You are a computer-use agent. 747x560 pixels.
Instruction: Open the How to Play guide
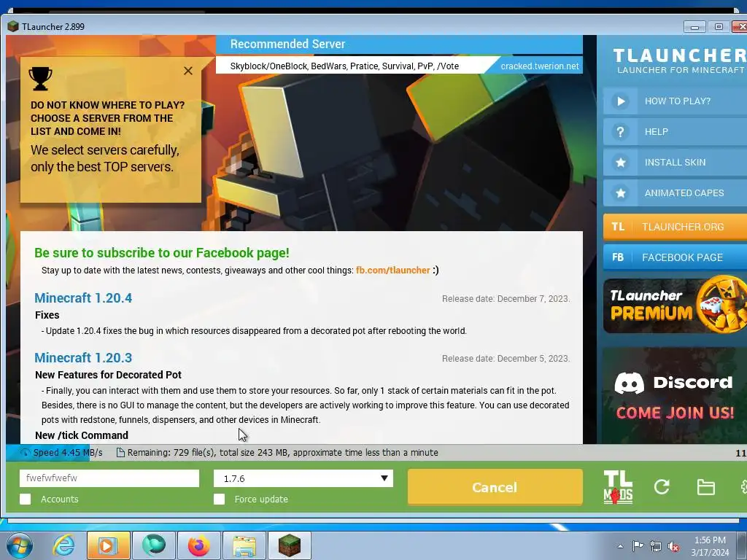tap(675, 101)
